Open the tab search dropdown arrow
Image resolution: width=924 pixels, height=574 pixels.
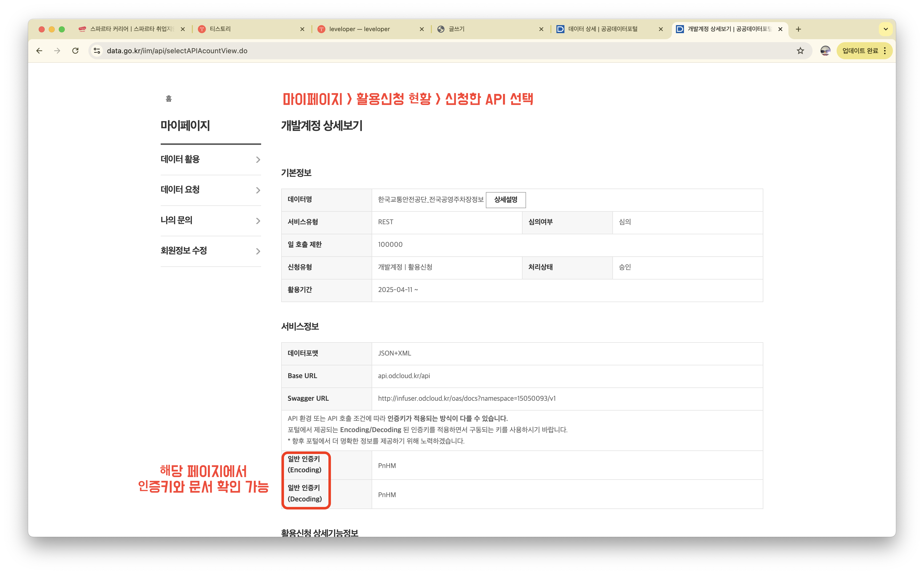pos(886,29)
